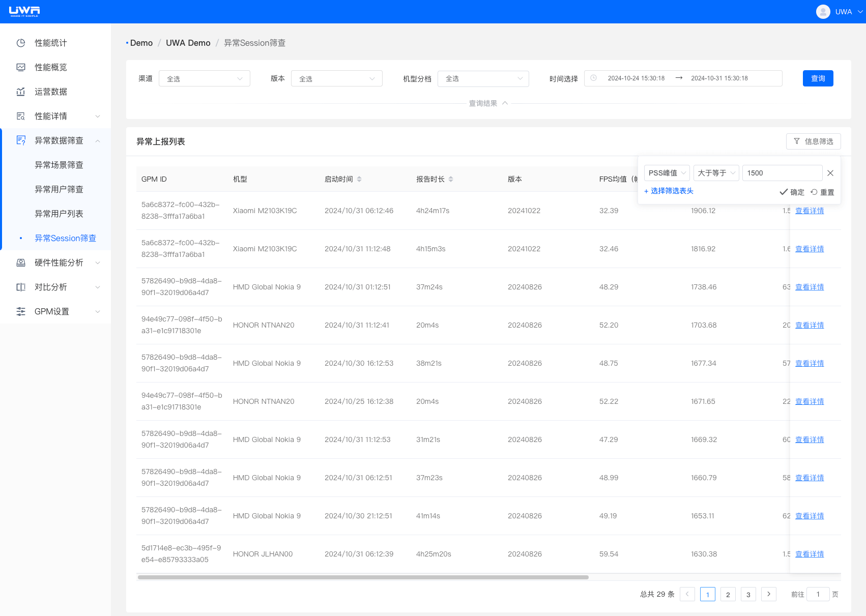Click PSS value 1906.12 cell

click(703, 211)
